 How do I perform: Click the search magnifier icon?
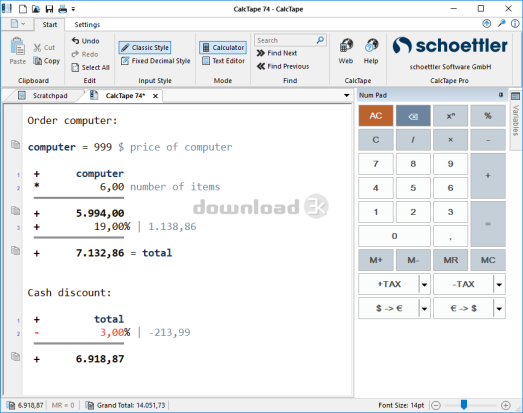point(320,40)
